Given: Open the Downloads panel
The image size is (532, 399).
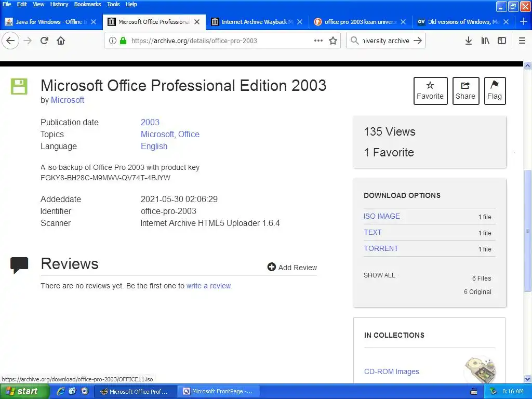Looking at the screenshot, I should (469, 41).
